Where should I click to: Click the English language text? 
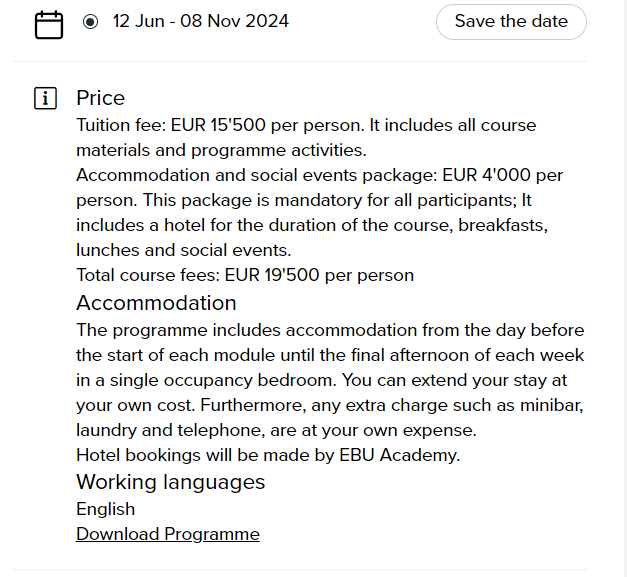[x=105, y=509]
